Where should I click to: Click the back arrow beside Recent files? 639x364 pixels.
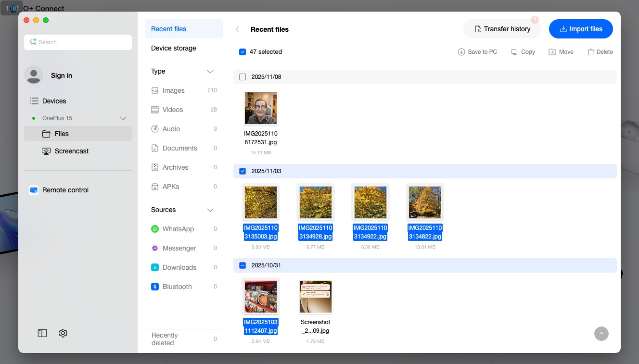237,29
